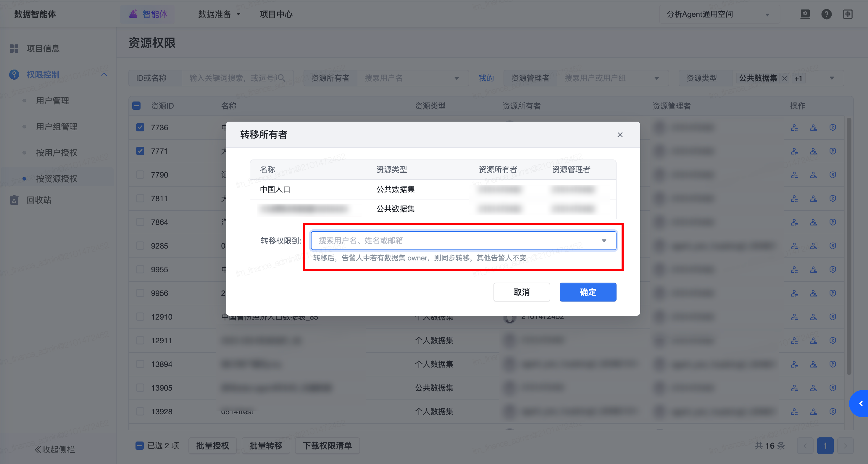Uncheck the checkbox for resource 7736

tap(140, 127)
